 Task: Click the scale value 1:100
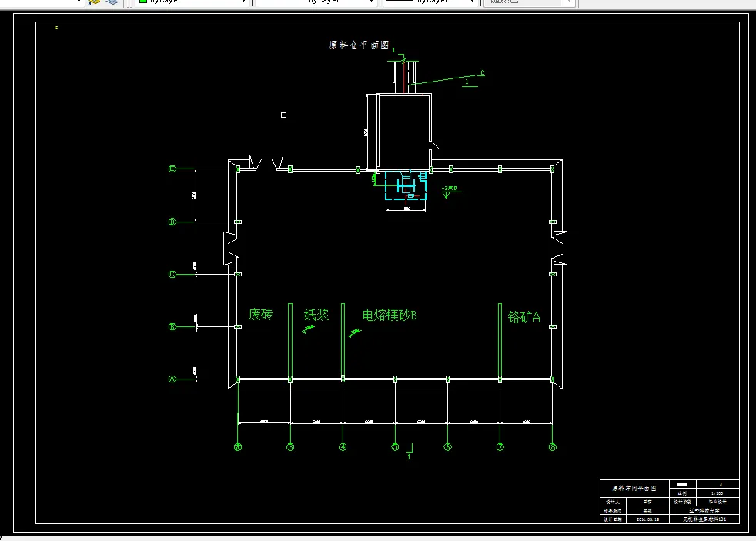pos(717,493)
